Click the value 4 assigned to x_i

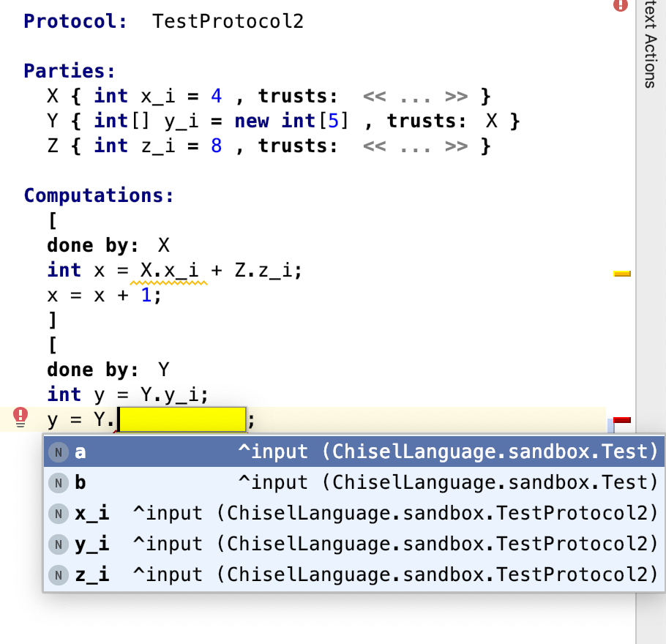tap(217, 96)
